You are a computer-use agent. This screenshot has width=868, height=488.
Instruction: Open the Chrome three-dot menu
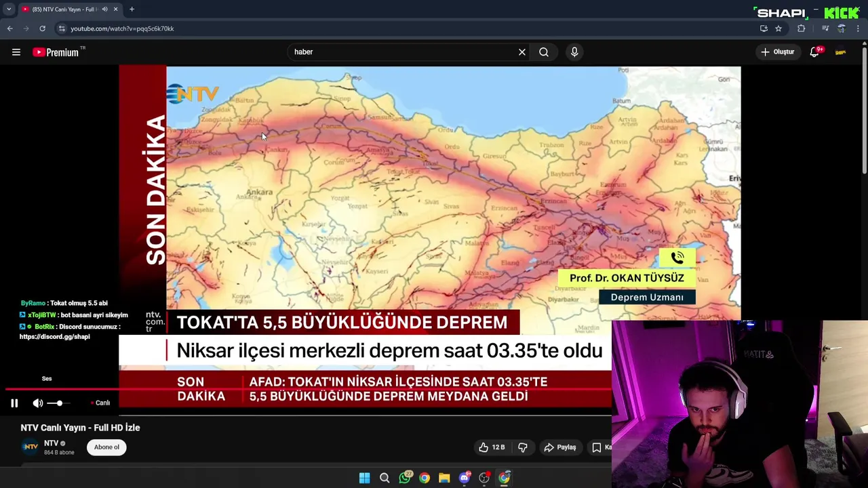click(x=859, y=28)
